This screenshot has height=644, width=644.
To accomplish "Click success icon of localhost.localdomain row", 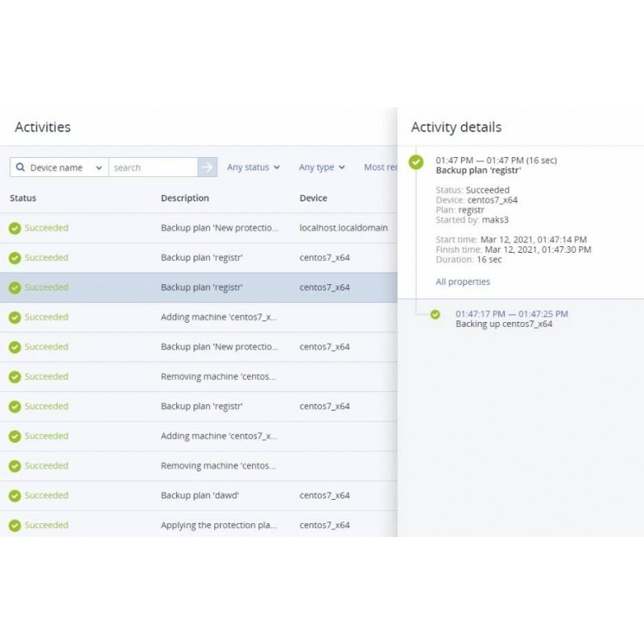I will click(14, 228).
